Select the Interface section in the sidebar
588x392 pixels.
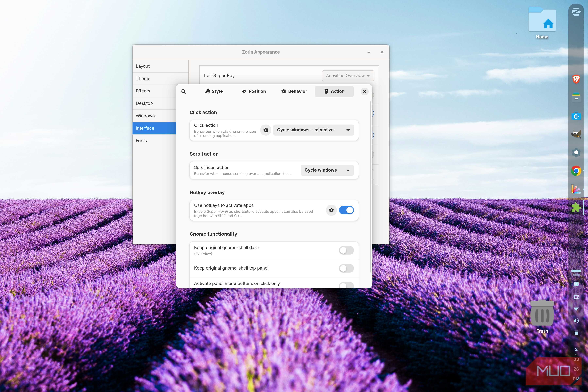pyautogui.click(x=154, y=128)
